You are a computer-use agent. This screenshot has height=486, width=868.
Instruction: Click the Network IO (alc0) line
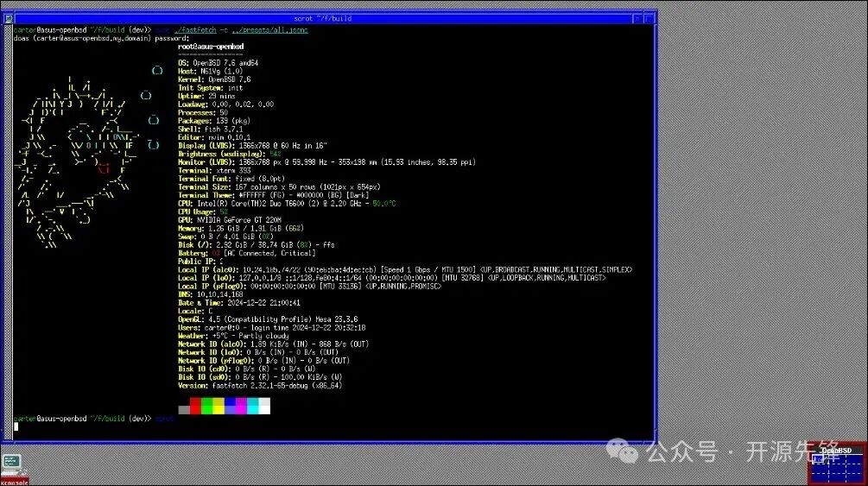coord(274,344)
